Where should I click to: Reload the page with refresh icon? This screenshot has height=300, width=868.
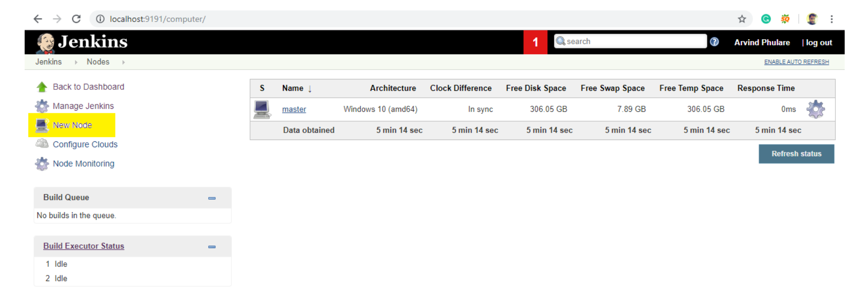coord(76,19)
